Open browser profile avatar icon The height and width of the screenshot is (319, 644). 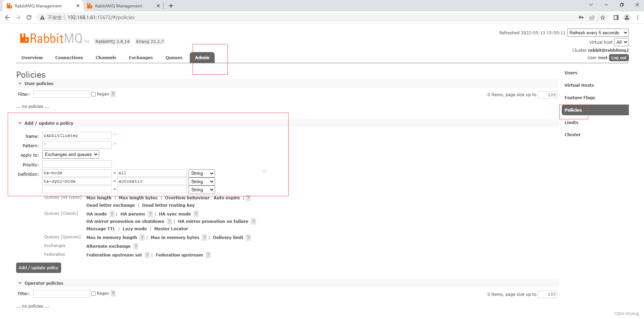(x=627, y=17)
